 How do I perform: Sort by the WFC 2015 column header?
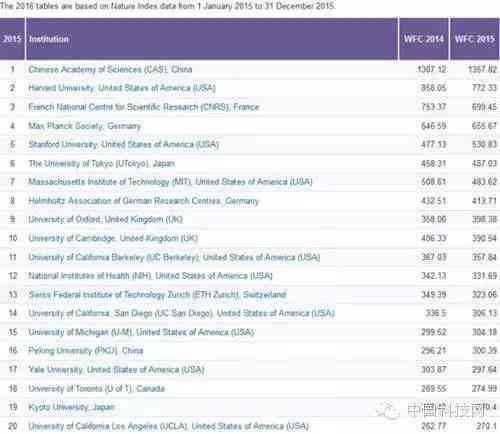pos(475,39)
